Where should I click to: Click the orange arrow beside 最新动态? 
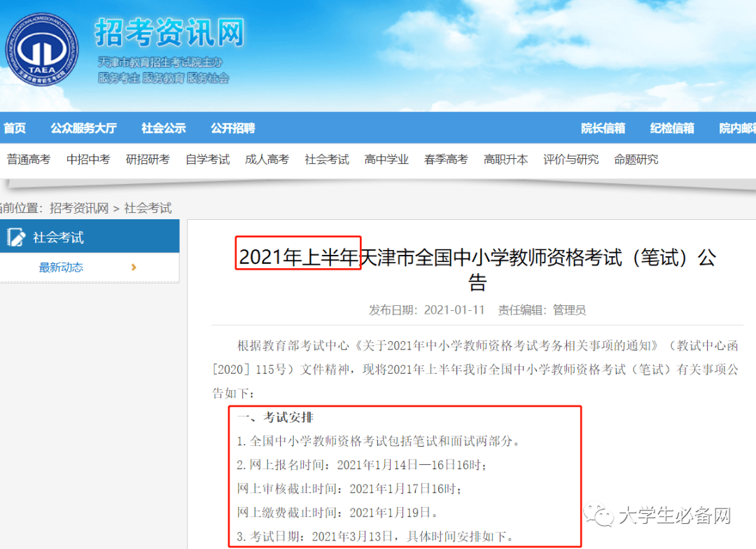click(134, 267)
